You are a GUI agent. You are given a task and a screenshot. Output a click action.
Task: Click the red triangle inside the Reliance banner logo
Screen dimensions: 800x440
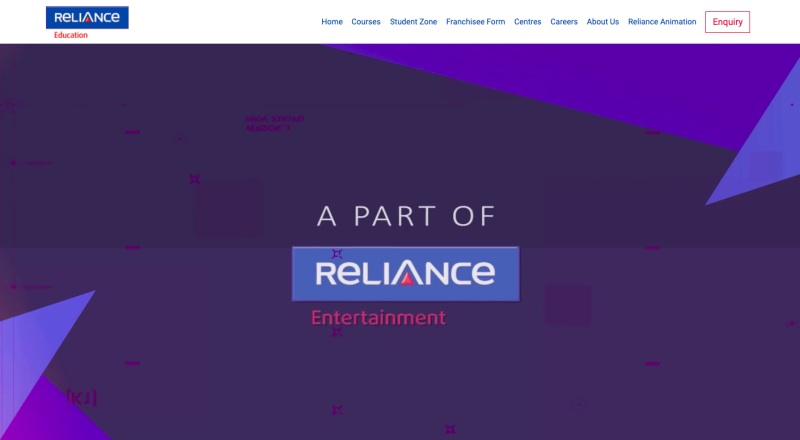coord(408,279)
